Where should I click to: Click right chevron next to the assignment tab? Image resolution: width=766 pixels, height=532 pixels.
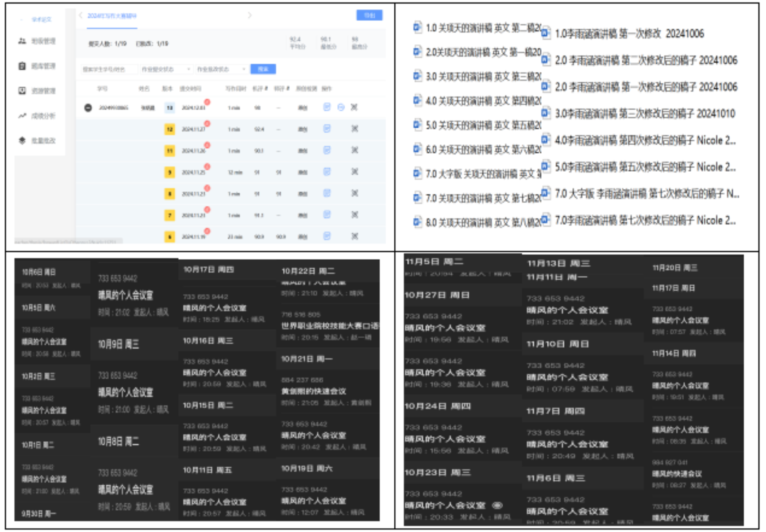[x=250, y=15]
